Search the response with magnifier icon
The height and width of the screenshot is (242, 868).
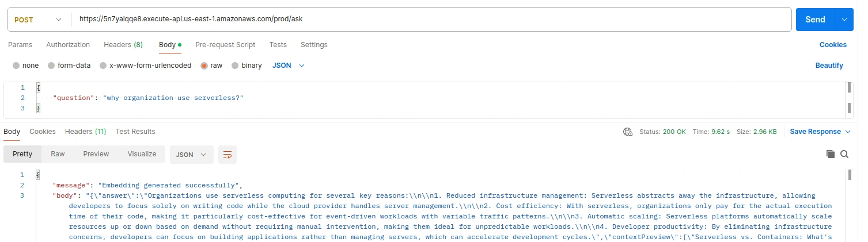coord(844,154)
